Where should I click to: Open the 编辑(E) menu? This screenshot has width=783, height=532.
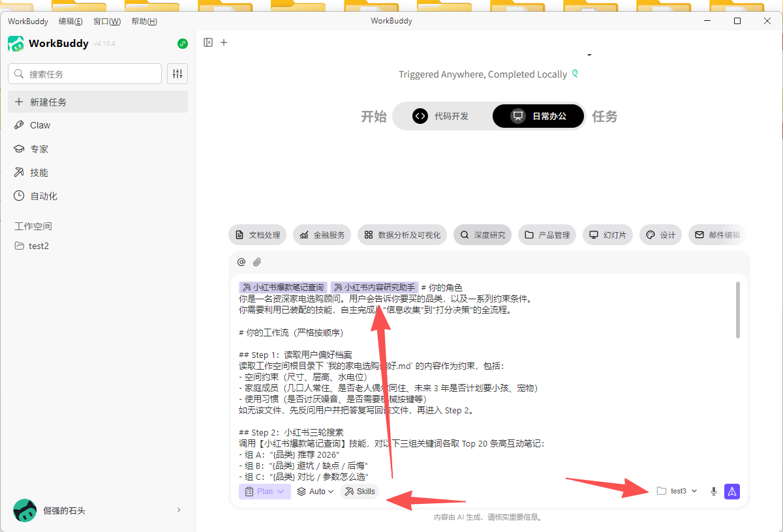[x=70, y=21]
